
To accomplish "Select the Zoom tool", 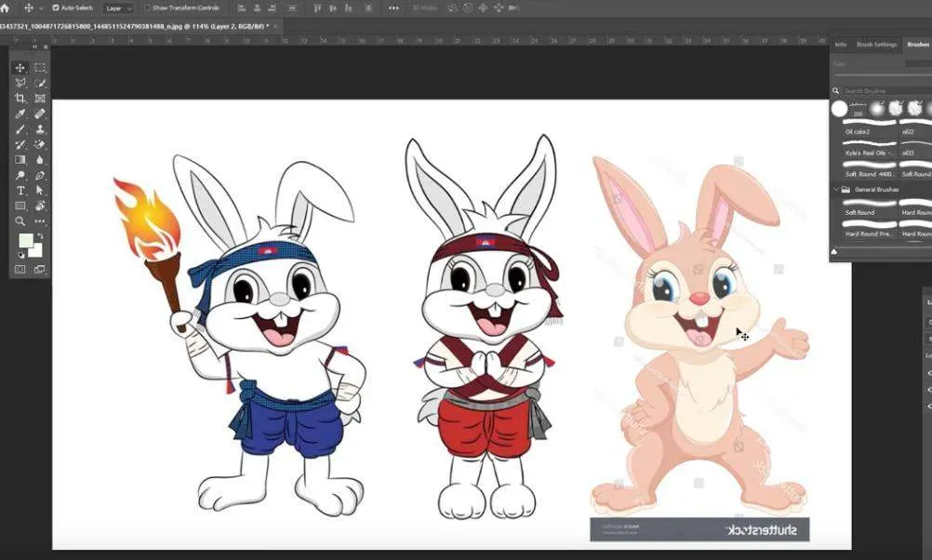I will (20, 221).
